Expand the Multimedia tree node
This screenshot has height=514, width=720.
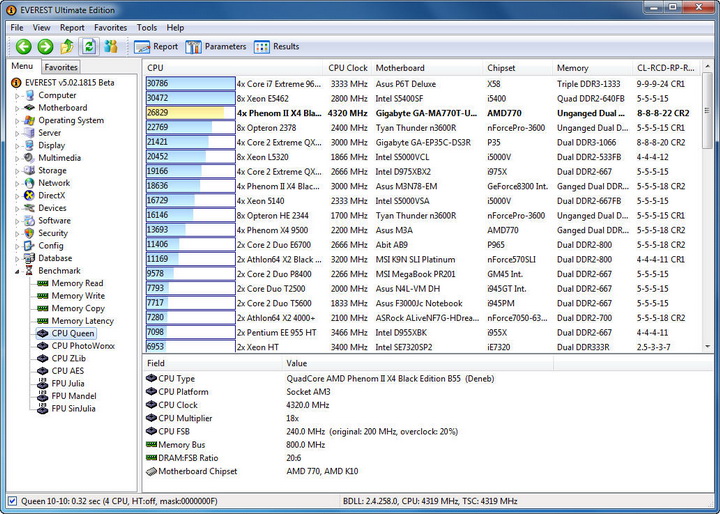[x=17, y=158]
